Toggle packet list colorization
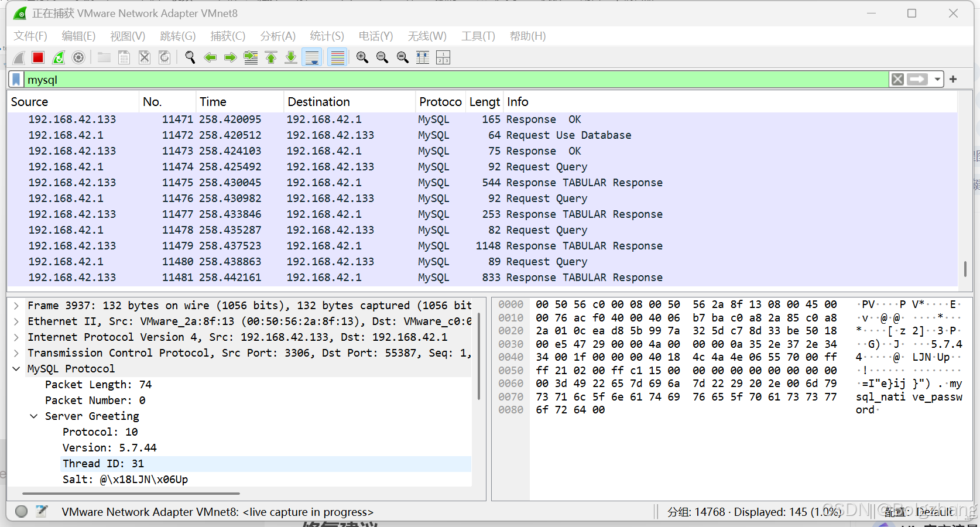Image resolution: width=980 pixels, height=527 pixels. click(x=337, y=57)
